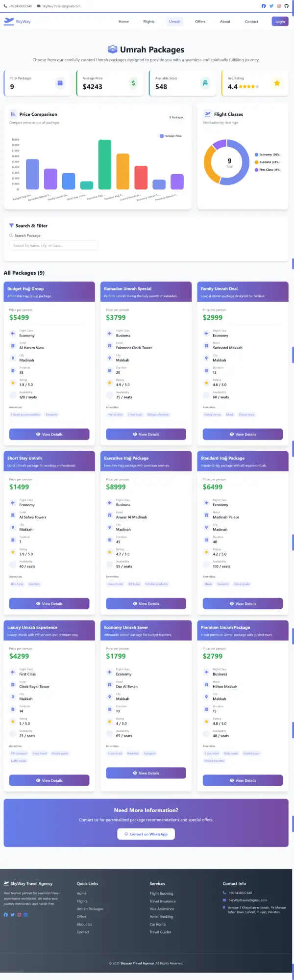
Task: Click the star icon in Avg Rating card
Action: click(x=277, y=83)
